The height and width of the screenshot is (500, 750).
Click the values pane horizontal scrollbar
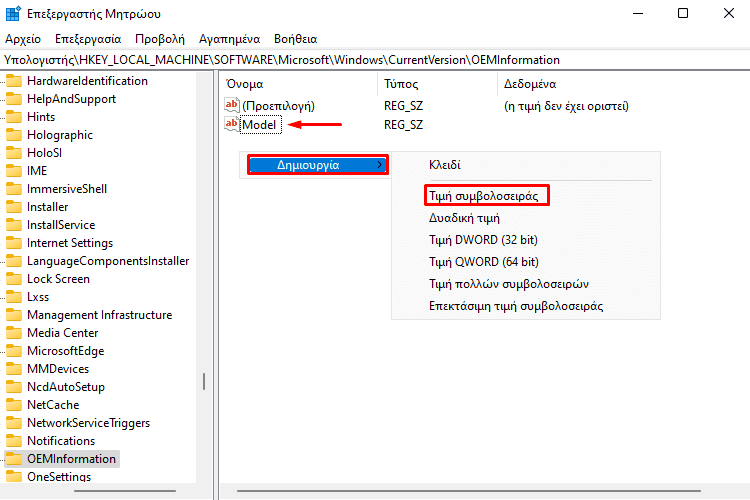coord(469,491)
